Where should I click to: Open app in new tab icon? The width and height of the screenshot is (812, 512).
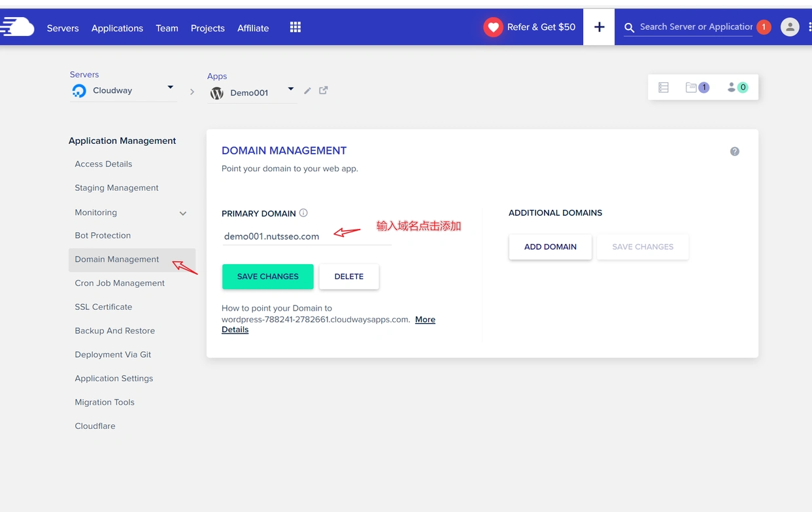324,90
